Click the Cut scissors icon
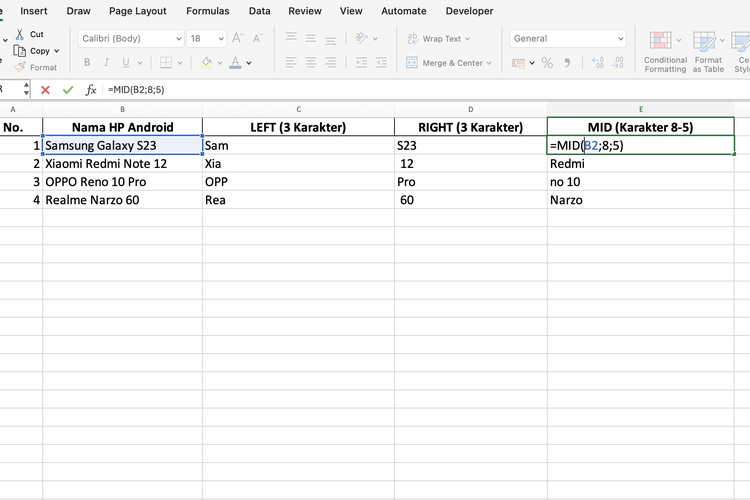This screenshot has height=500, width=750. coord(20,34)
